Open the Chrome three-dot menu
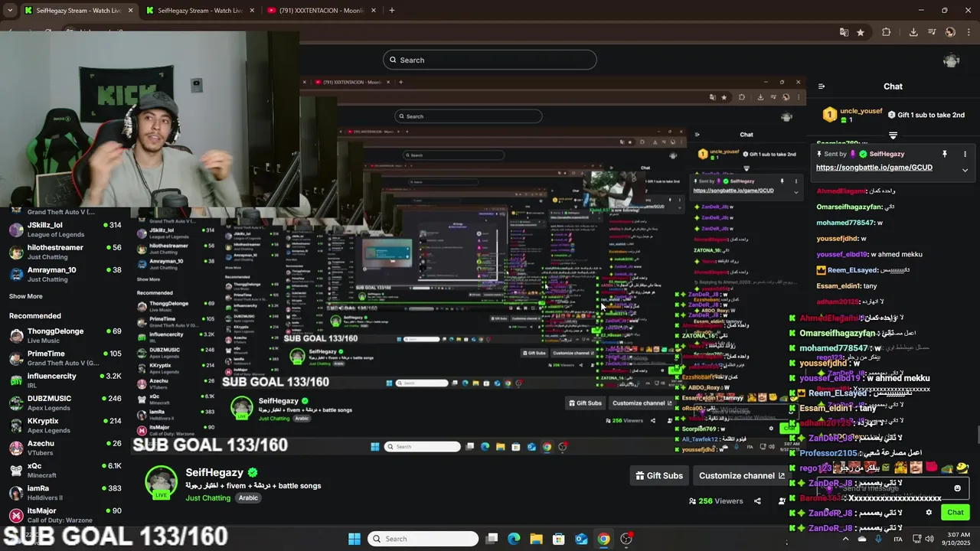The image size is (980, 551). pos(969,32)
